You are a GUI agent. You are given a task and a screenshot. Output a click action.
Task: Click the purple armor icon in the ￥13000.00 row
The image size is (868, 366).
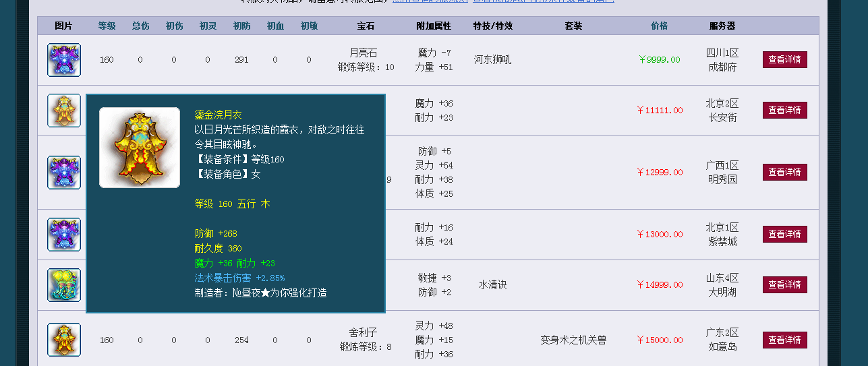click(x=64, y=235)
